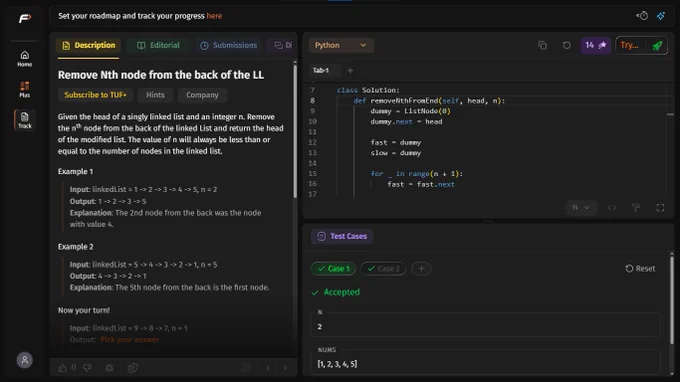680x382 pixels.
Task: Select Case 2 test case
Action: coord(383,268)
